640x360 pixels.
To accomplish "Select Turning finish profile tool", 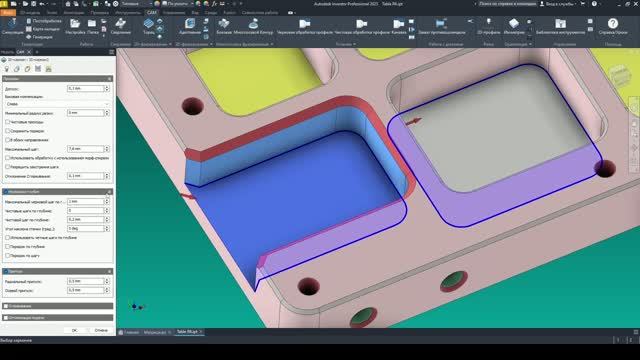I will [362, 26].
